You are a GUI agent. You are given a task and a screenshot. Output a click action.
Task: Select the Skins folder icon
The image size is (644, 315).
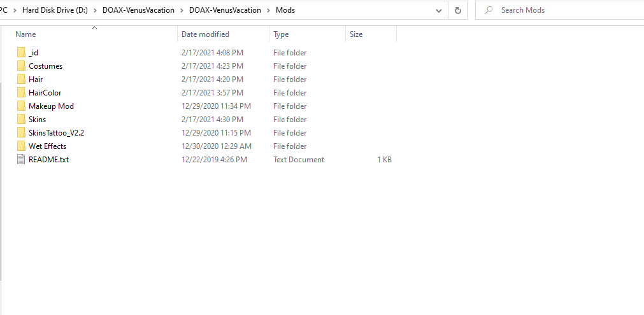point(22,120)
